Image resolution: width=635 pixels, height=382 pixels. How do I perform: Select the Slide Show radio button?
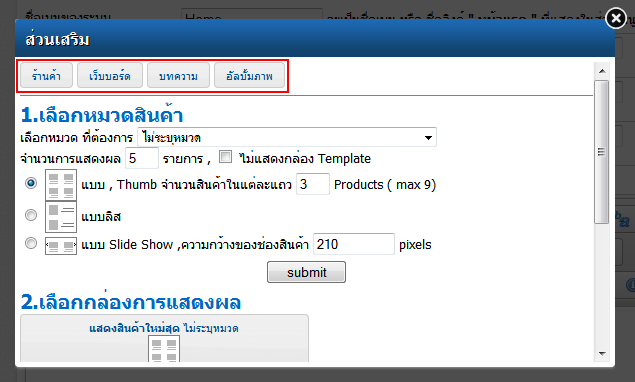[31, 243]
